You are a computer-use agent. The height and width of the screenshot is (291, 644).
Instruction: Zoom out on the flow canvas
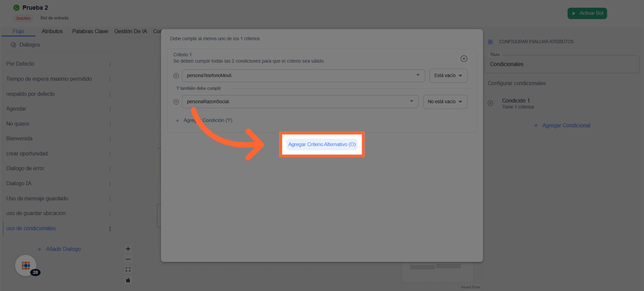(128, 259)
